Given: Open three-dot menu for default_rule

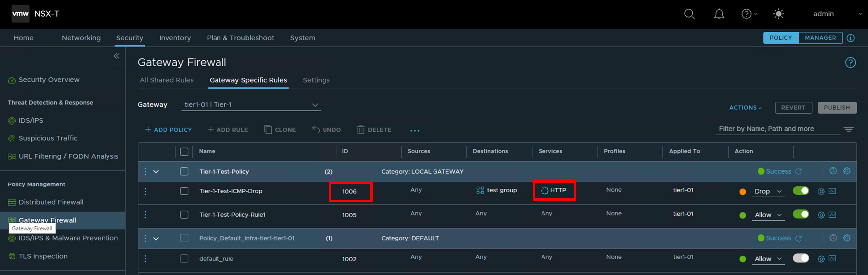Looking at the screenshot, I should point(145,259).
